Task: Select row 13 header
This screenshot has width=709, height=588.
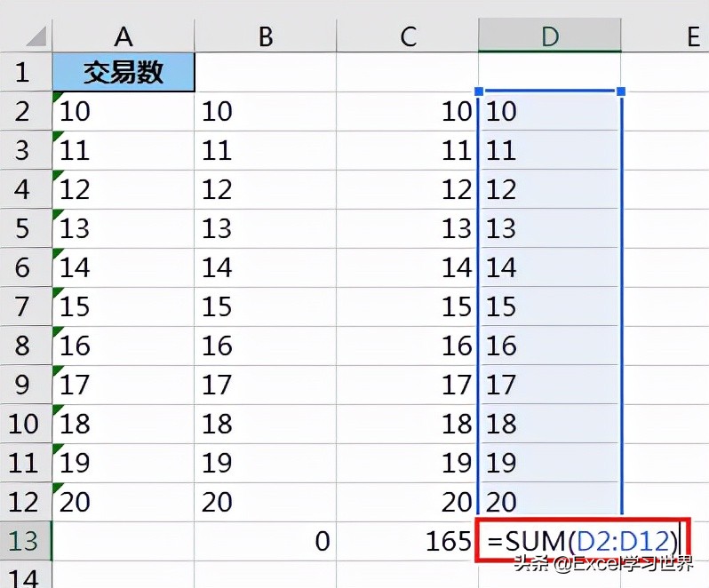Action: (26, 541)
